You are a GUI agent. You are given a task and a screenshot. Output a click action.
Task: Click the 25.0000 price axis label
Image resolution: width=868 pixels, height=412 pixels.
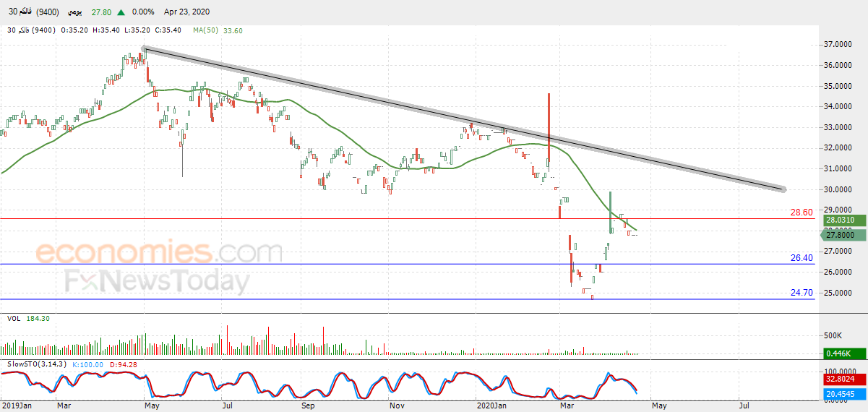pyautogui.click(x=837, y=293)
